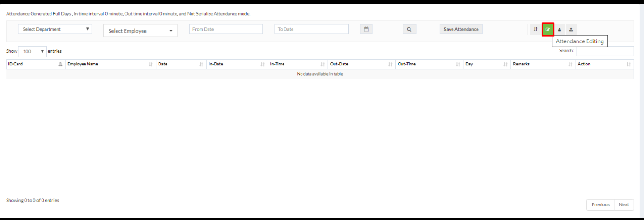Open the calendar date picker icon
The height and width of the screenshot is (220, 644).
[366, 29]
